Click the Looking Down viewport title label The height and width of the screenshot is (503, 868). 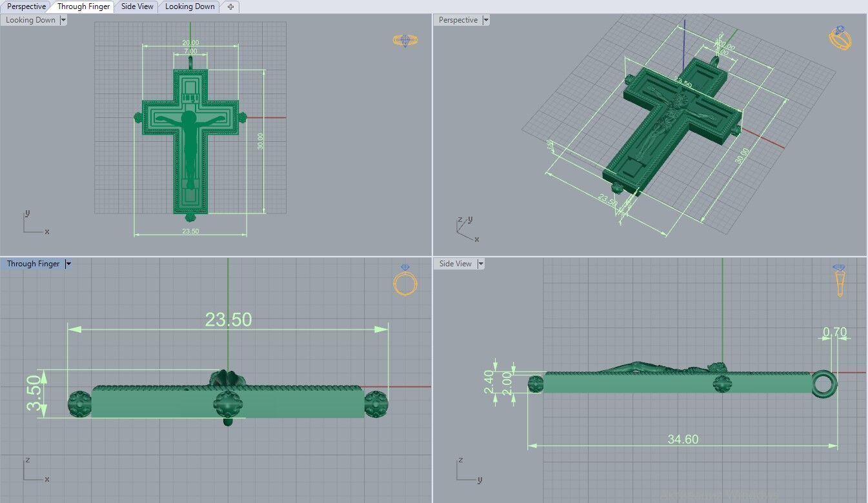click(30, 20)
